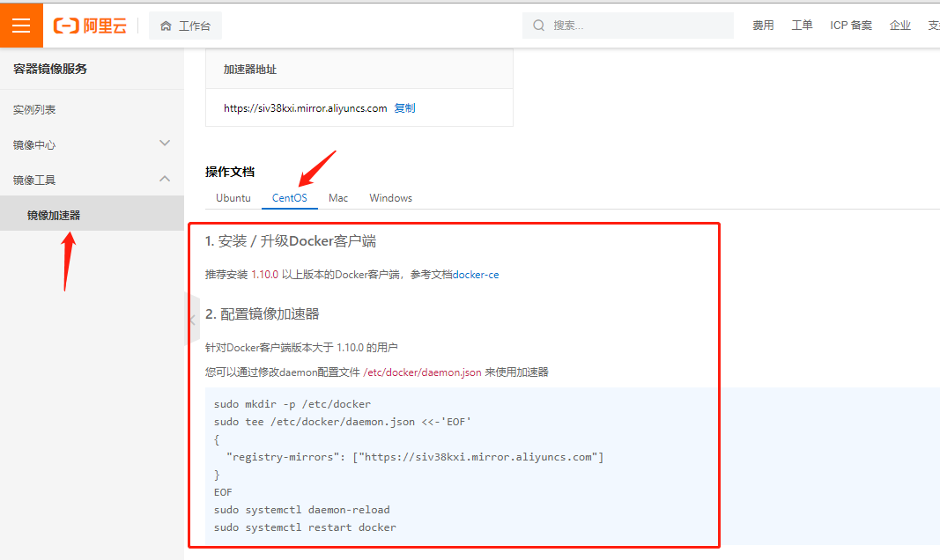Click the sudo mkdir -p /etc/docker line
The height and width of the screenshot is (560, 940).
[292, 403]
